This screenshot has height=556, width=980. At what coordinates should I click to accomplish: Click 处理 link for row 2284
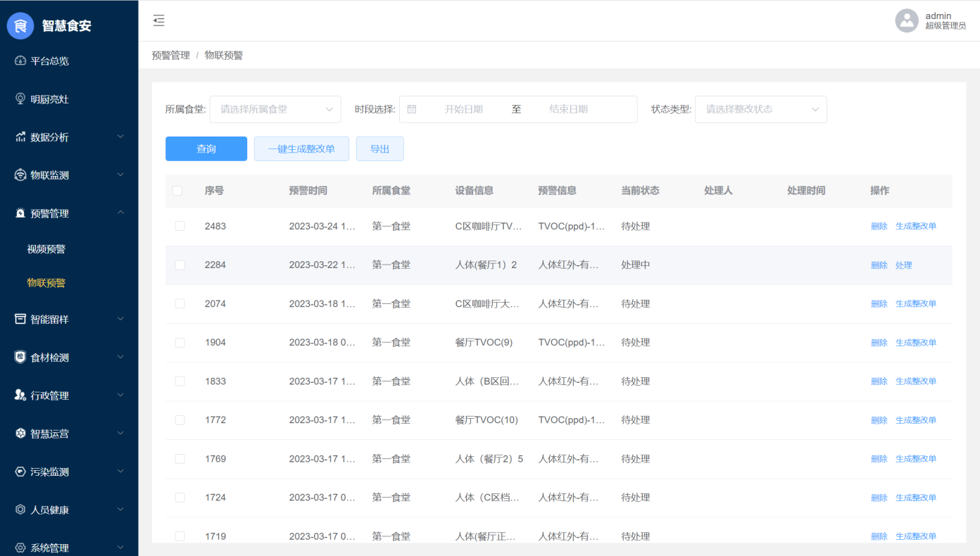[x=903, y=265]
